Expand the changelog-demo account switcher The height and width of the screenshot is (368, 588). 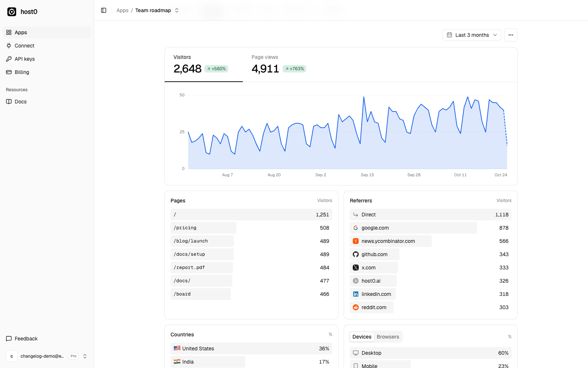click(47, 356)
